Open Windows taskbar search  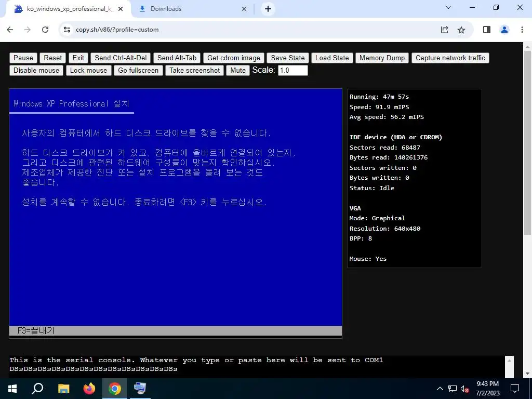coord(37,389)
